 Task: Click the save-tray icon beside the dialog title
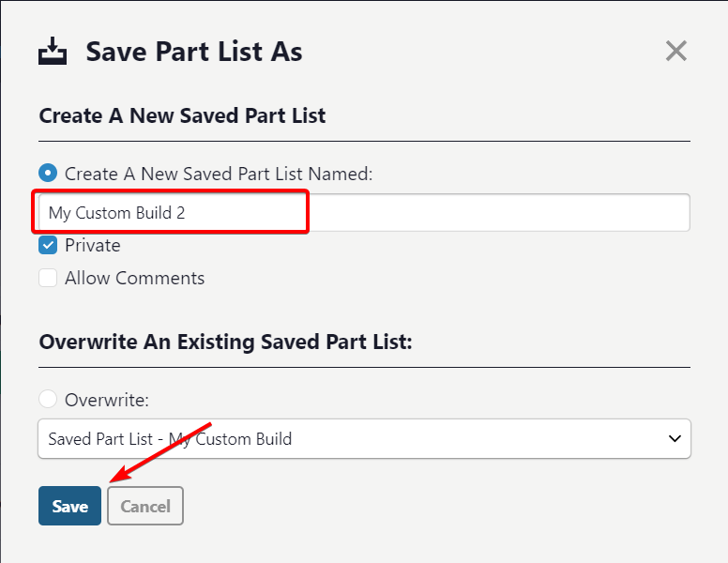click(x=53, y=51)
